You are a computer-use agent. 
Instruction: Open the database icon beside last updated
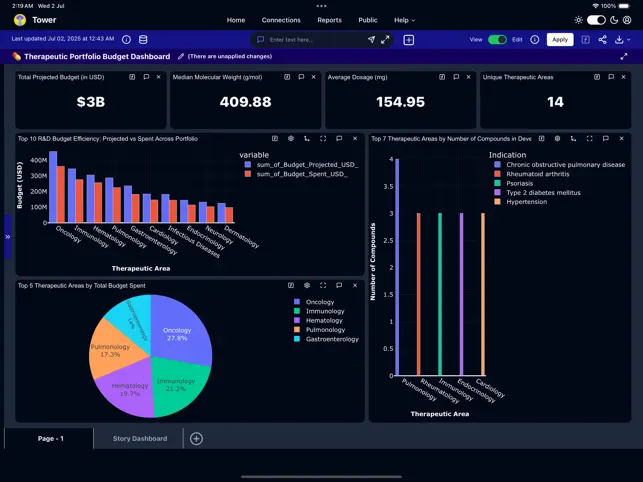(143, 40)
